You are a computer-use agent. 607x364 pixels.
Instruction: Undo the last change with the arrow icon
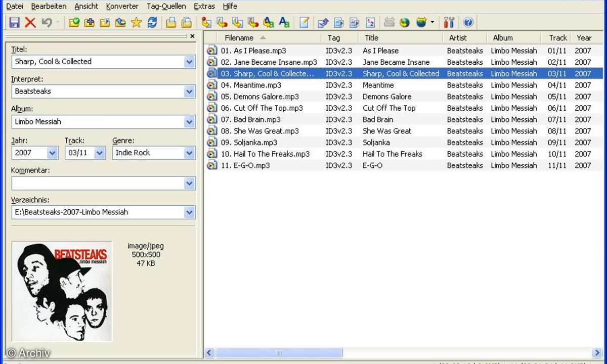click(47, 23)
